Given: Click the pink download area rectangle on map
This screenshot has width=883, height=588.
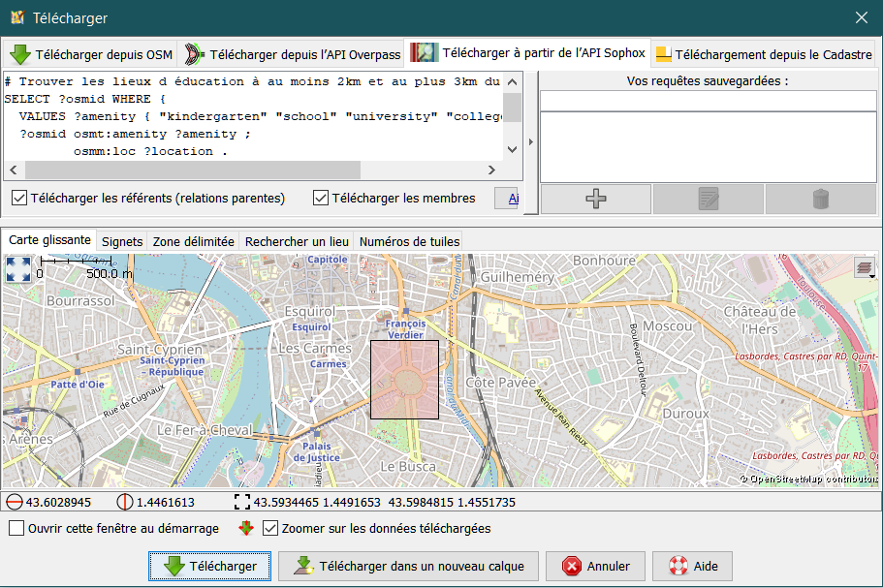Looking at the screenshot, I should coord(404,380).
